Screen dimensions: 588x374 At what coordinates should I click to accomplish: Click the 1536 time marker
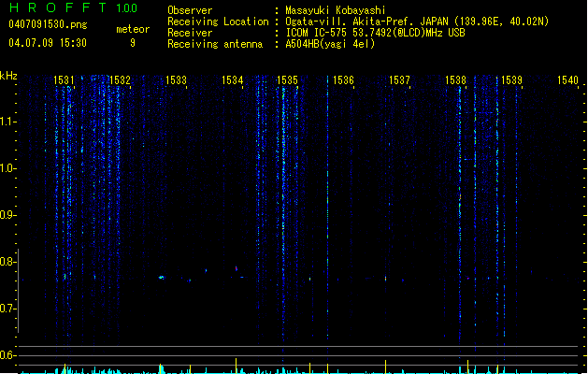pyautogui.click(x=343, y=80)
